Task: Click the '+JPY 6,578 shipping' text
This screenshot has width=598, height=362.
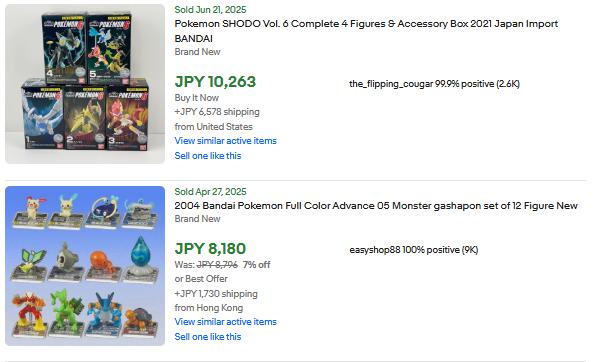Action: coord(217,112)
